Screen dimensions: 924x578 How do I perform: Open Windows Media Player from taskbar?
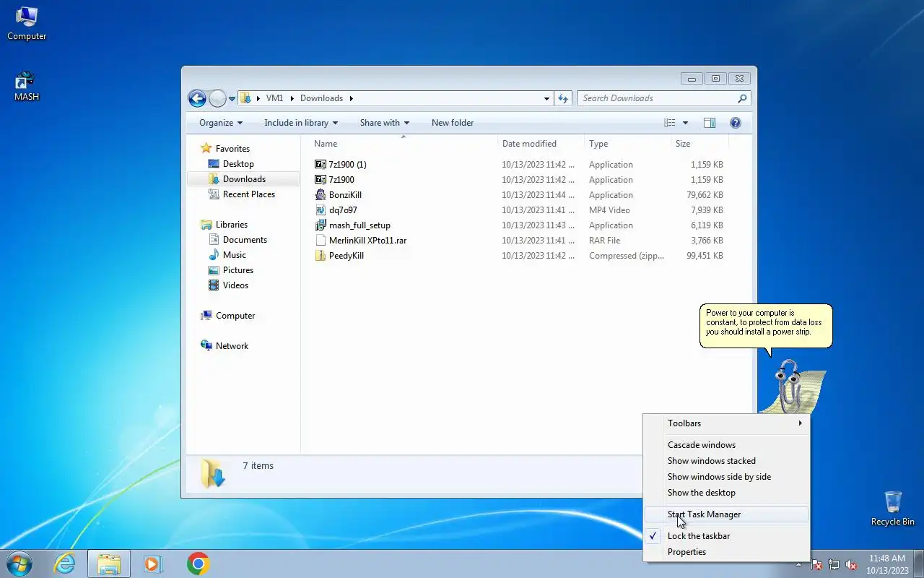pyautogui.click(x=153, y=564)
